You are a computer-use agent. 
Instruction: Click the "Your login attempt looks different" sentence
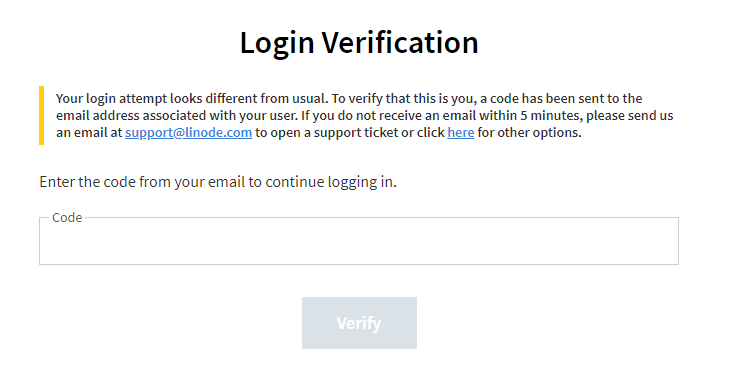192,98
